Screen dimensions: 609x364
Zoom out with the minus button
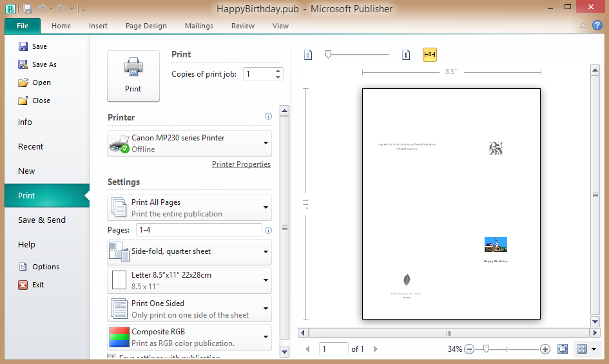(469, 349)
